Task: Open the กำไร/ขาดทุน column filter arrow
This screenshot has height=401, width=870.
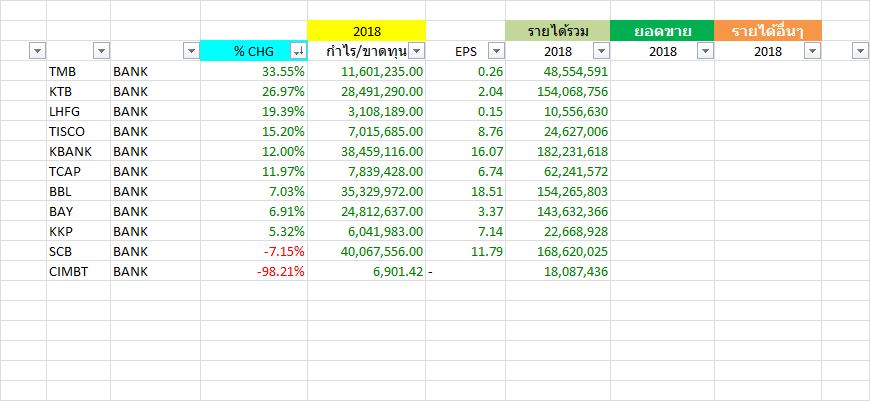Action: tap(417, 51)
